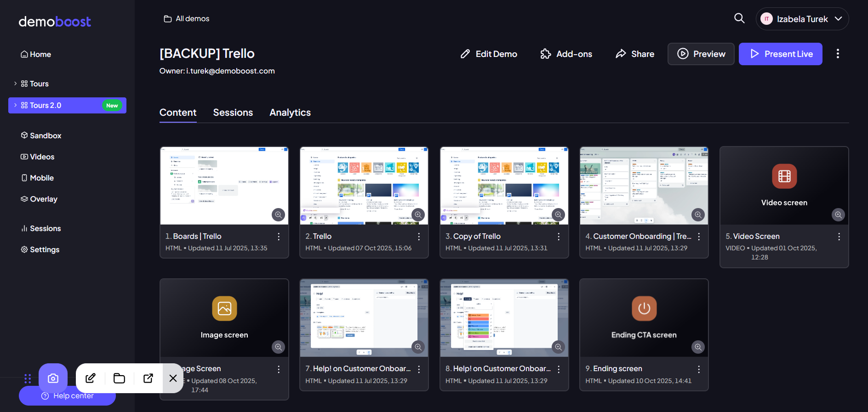Image resolution: width=868 pixels, height=412 pixels.
Task: Open options menu for the Image Screen card
Action: (279, 369)
